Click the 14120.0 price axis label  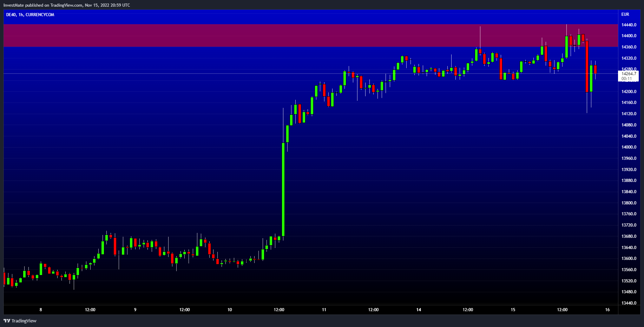point(629,114)
